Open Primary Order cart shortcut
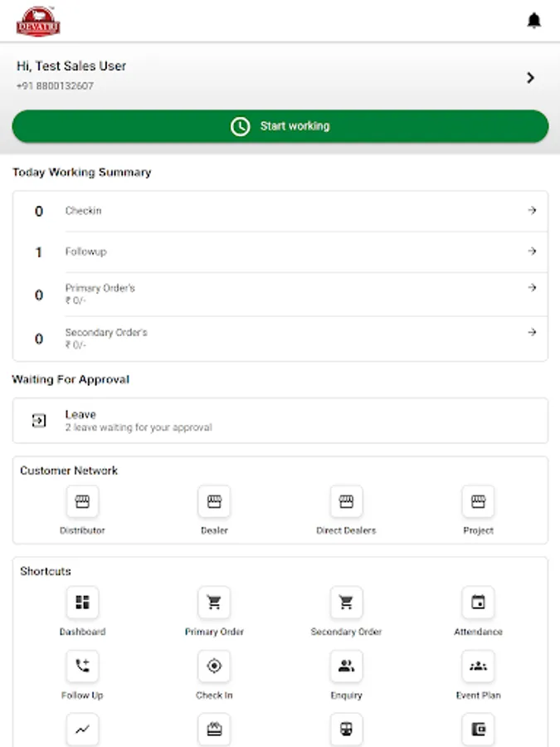Viewport: 560px width, 747px height. (x=214, y=603)
